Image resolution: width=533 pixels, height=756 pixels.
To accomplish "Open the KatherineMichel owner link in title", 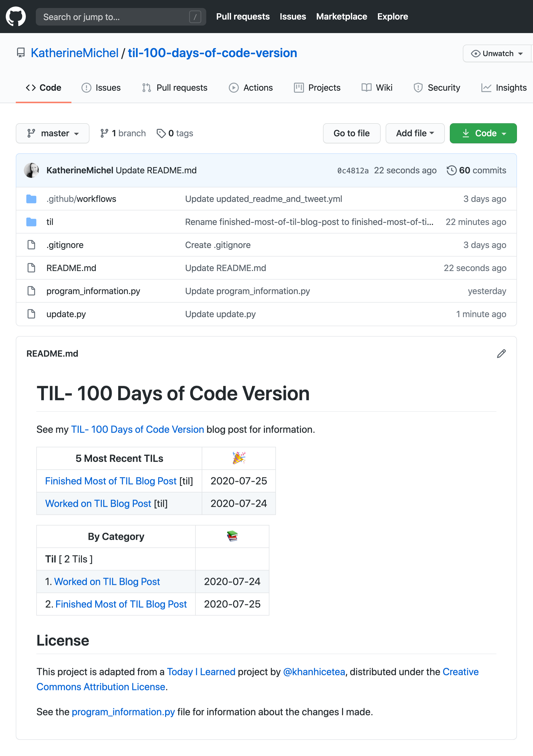I will coord(74,53).
